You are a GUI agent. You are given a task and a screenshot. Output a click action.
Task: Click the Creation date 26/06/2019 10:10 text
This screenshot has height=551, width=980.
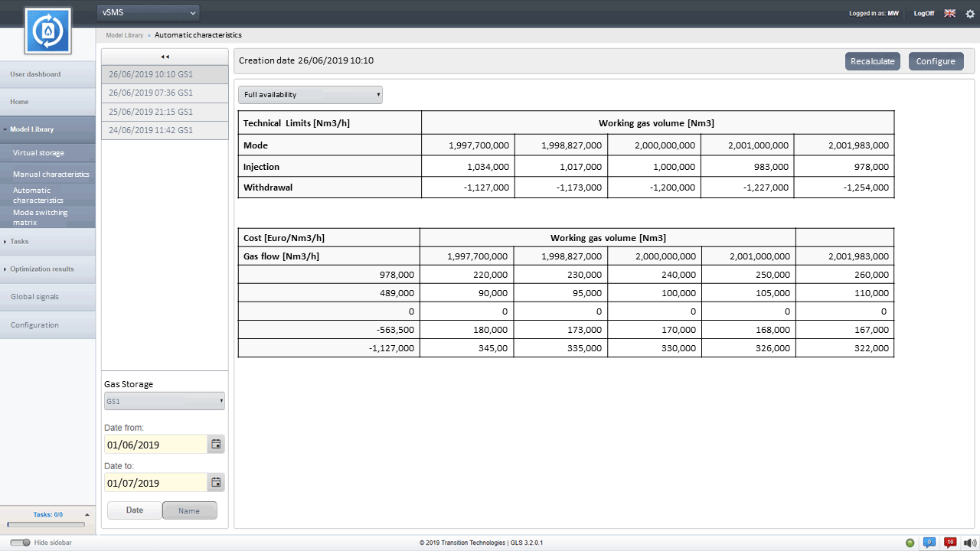[306, 60]
